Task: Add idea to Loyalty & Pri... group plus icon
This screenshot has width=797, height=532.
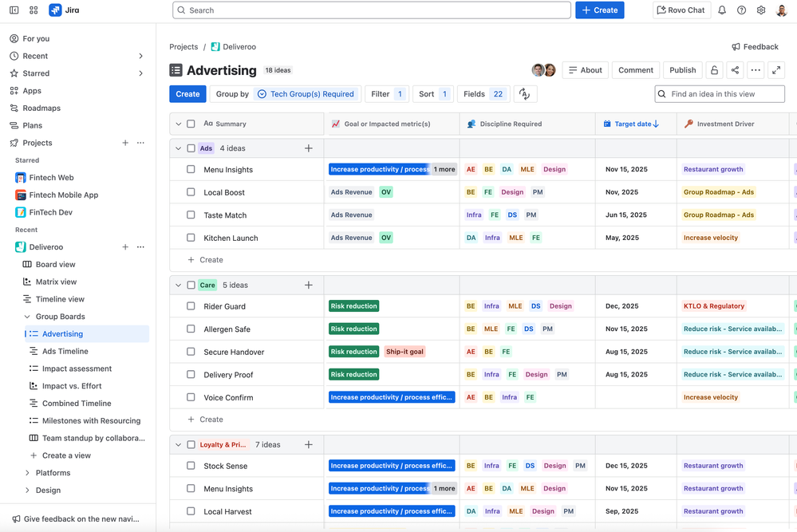Action: 309,444
